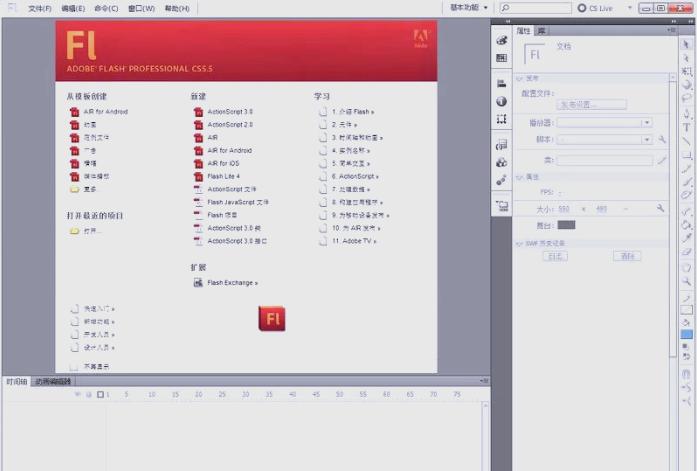
Task: Create a new ActionScript 3.0 document
Action: pyautogui.click(x=223, y=112)
